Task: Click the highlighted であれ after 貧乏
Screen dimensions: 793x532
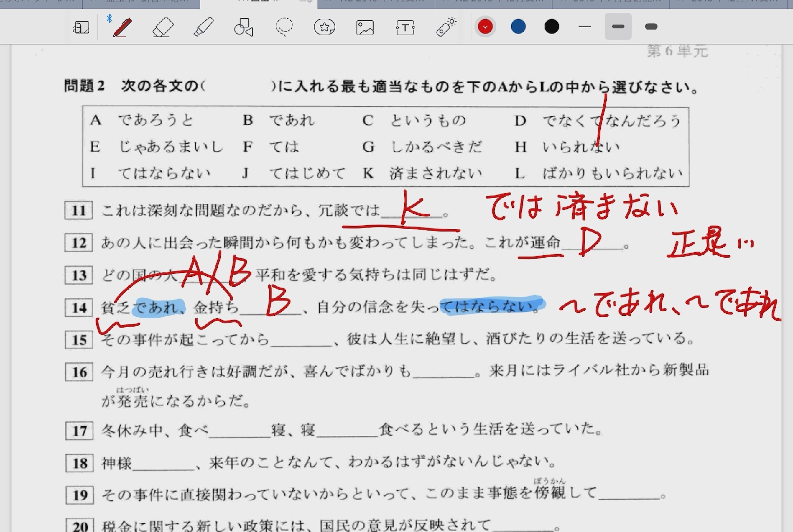Action: click(159, 307)
